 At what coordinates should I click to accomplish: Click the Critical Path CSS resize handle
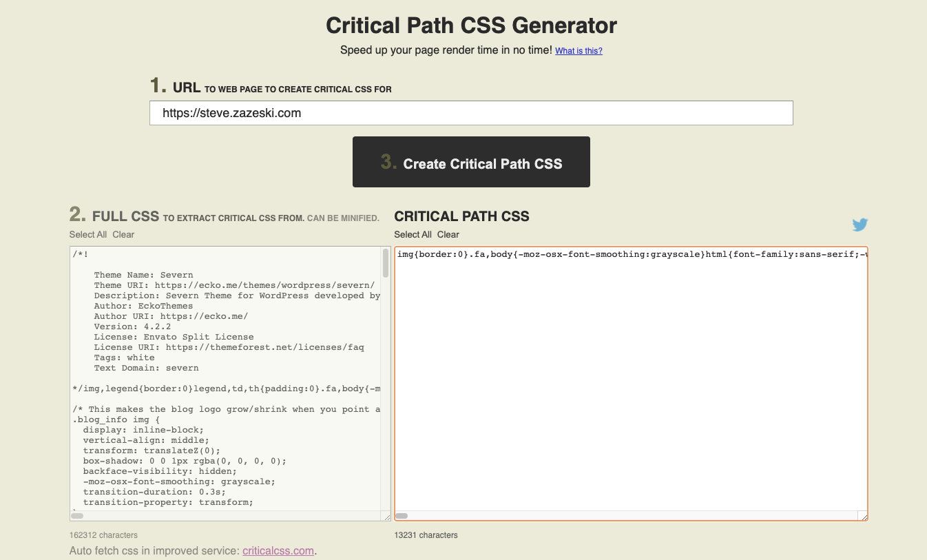(863, 516)
